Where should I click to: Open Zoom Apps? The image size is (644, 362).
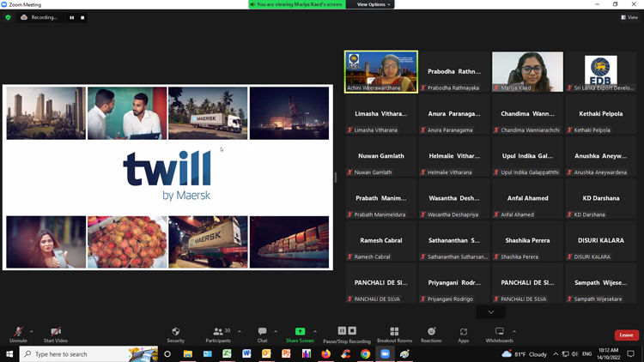tap(464, 335)
